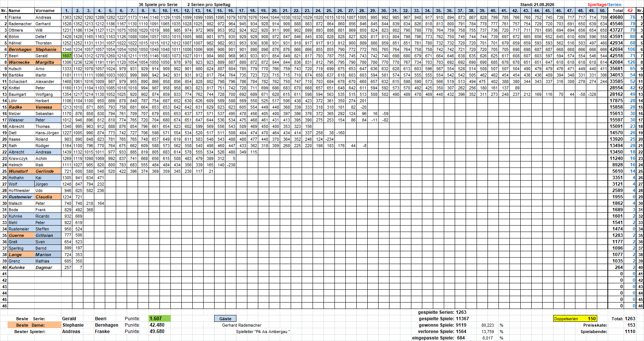Click the 'Spieltage/Serien' header text
Image resolution: width=644 pixels, height=341 pixels.
[604, 5]
